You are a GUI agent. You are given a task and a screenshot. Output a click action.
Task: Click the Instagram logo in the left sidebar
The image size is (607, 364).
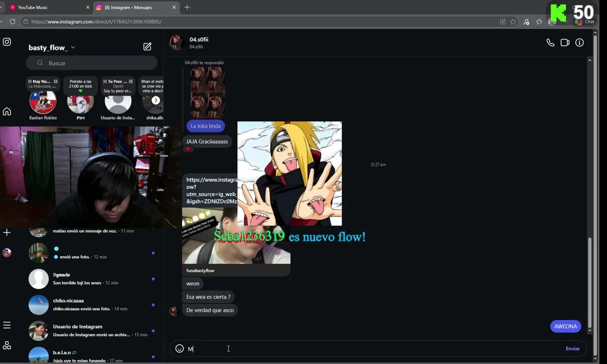[x=7, y=42]
